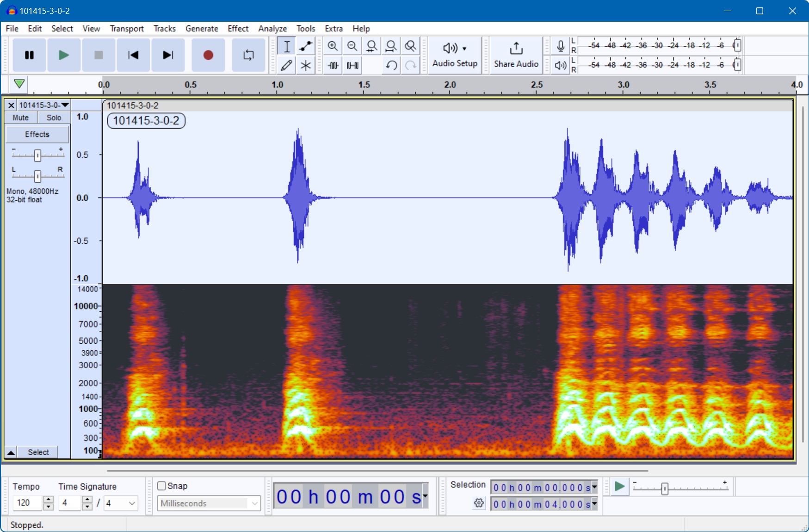The width and height of the screenshot is (809, 532).
Task: Click the Undo arrow
Action: pyautogui.click(x=391, y=65)
